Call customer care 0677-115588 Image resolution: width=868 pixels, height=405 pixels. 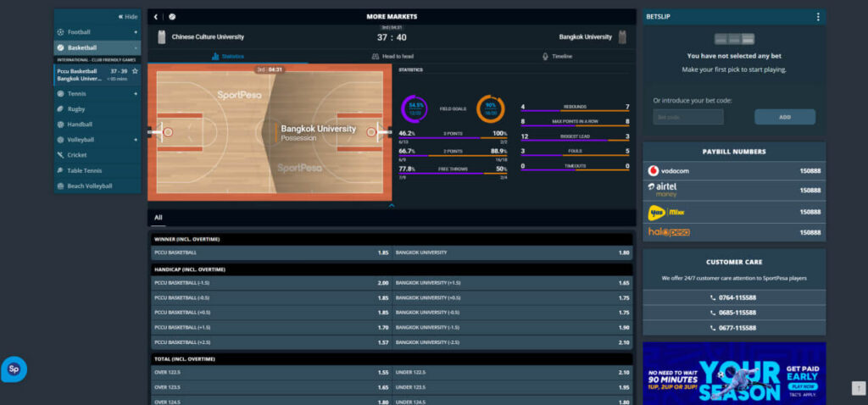pyautogui.click(x=734, y=328)
